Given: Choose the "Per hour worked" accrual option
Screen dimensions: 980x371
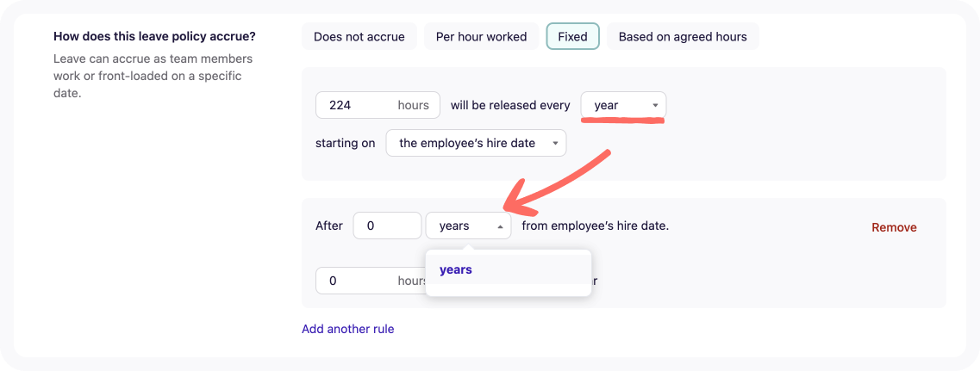Looking at the screenshot, I should pyautogui.click(x=481, y=37).
